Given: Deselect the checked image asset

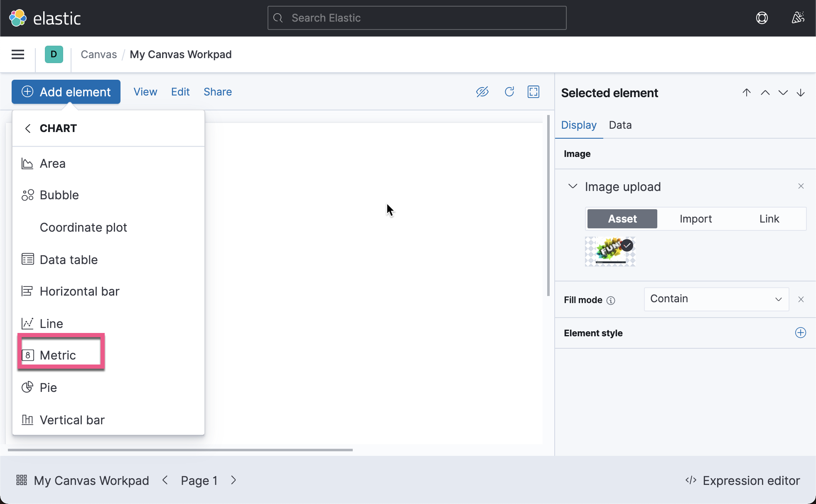Looking at the screenshot, I should tap(627, 245).
